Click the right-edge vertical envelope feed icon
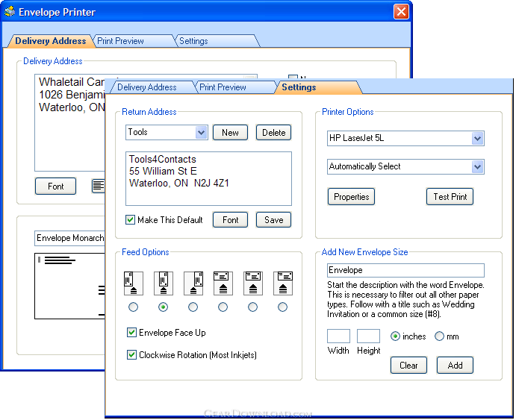This screenshot has width=516, height=420. coord(193,284)
